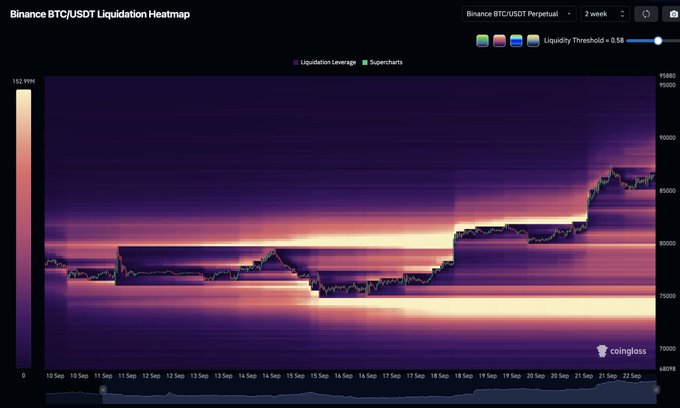The image size is (680, 408).
Task: Click the 90000 price axis label
Action: [667, 138]
